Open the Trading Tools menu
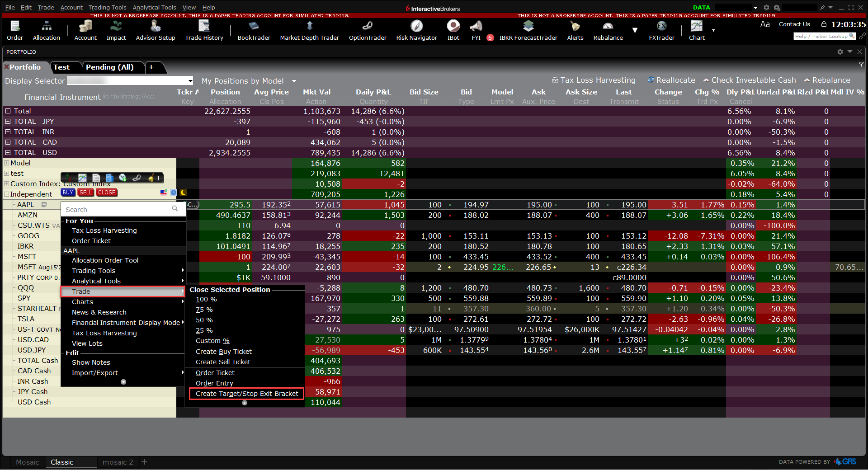This screenshot has width=868, height=470. (107, 7)
